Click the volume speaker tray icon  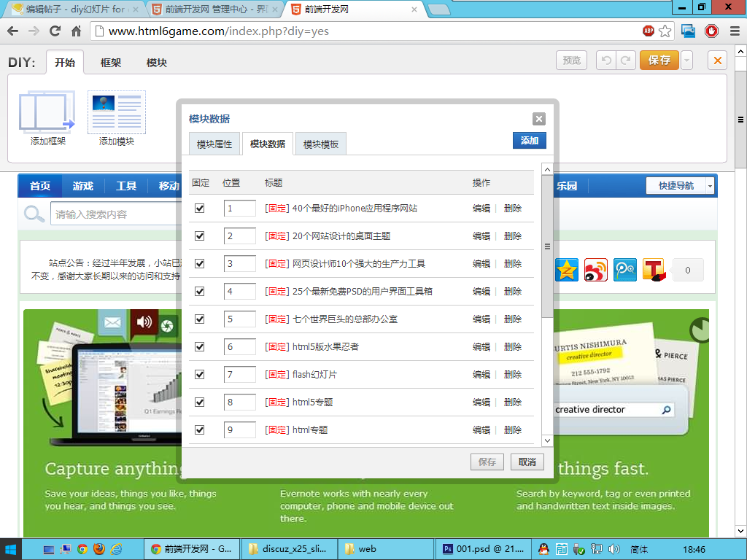(614, 549)
